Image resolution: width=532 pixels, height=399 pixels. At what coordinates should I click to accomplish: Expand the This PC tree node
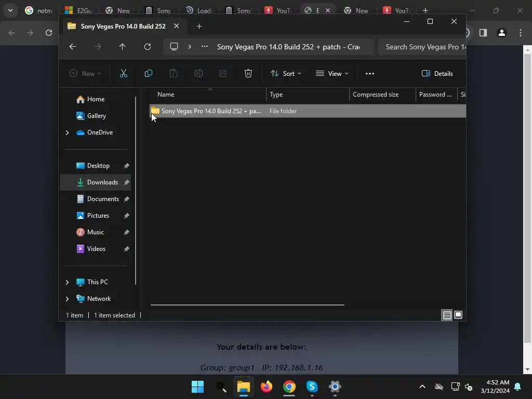67,282
